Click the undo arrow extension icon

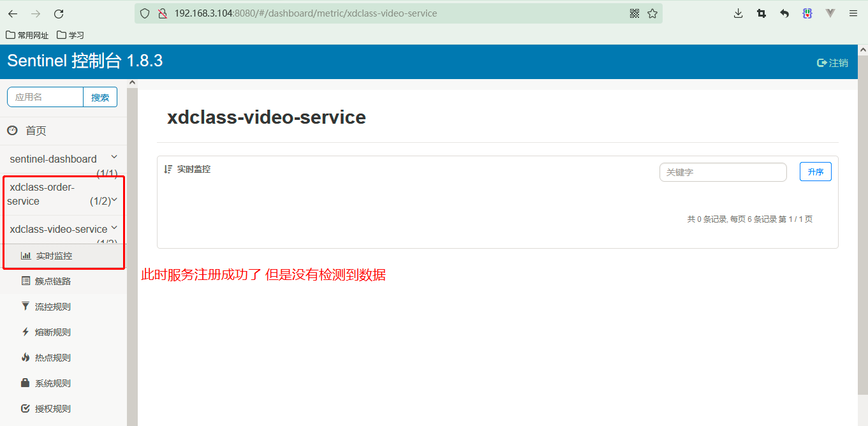coord(784,13)
